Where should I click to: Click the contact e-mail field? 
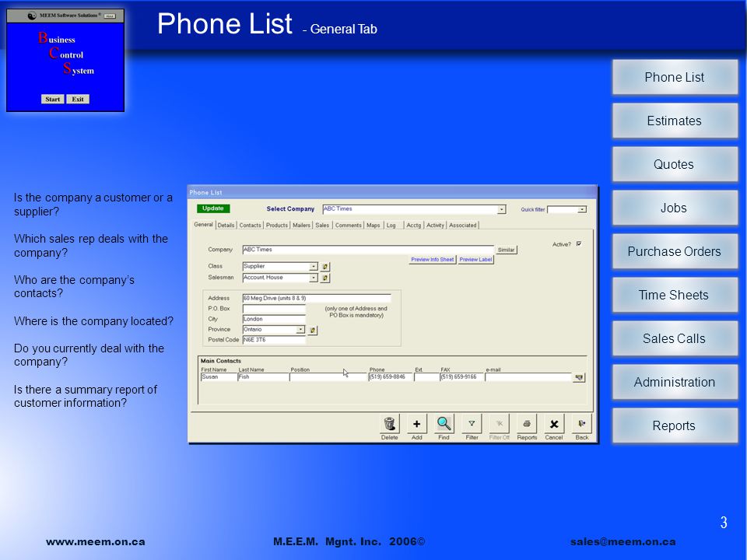(528, 377)
